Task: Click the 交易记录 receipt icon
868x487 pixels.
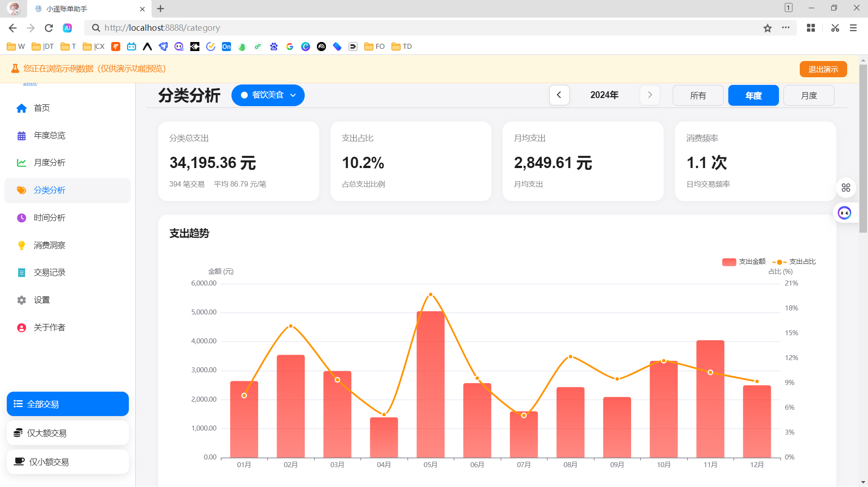Action: pyautogui.click(x=21, y=272)
